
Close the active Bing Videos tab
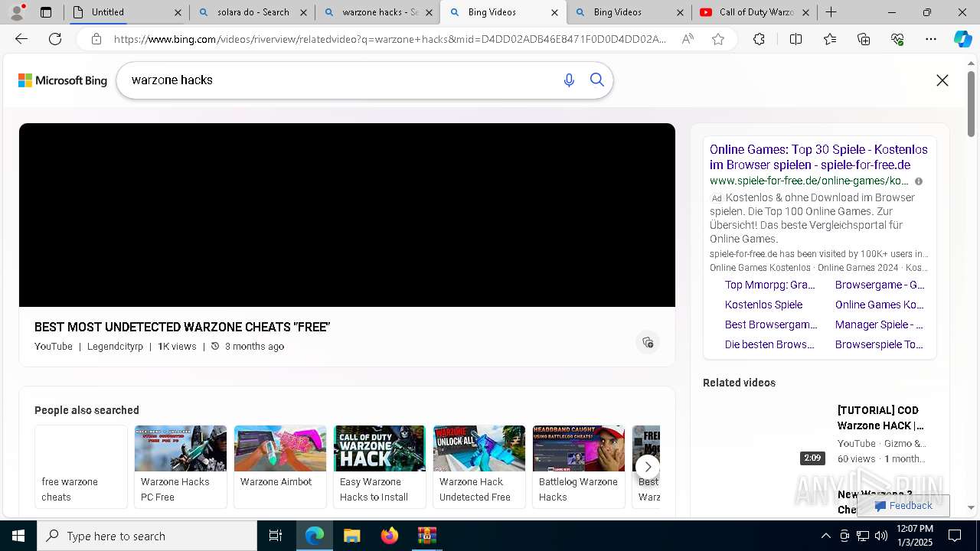pos(554,12)
